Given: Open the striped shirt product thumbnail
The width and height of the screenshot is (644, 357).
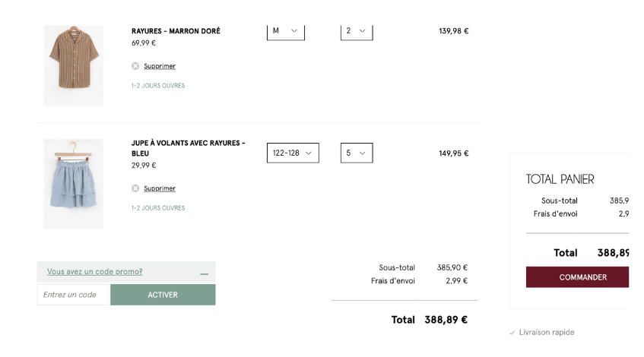Looking at the screenshot, I should tap(74, 65).
